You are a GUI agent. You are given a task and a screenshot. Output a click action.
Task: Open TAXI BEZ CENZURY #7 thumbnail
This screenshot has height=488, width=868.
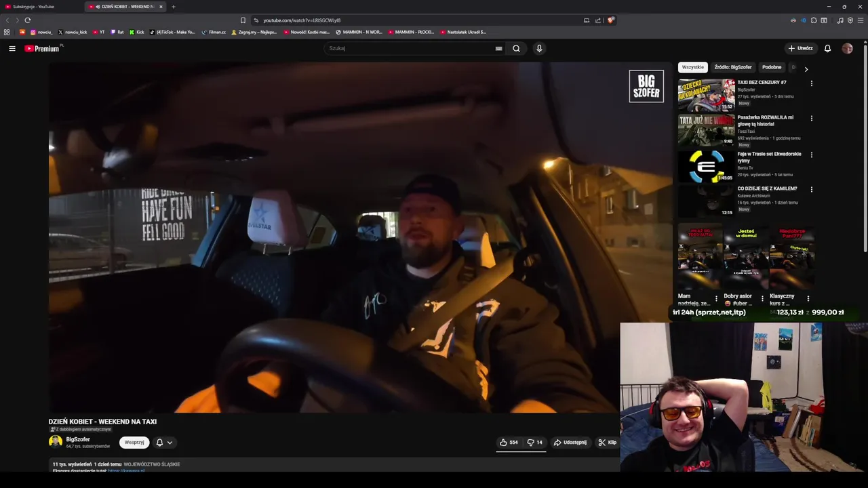(707, 95)
